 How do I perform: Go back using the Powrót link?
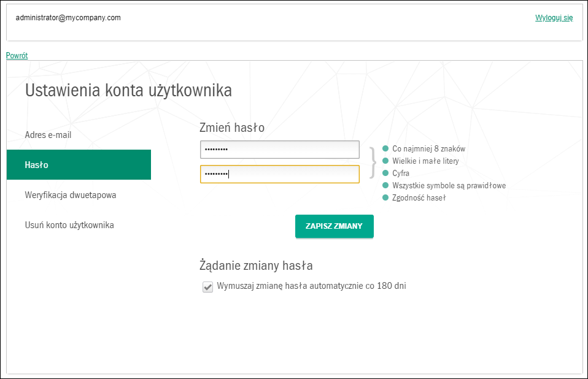point(17,55)
